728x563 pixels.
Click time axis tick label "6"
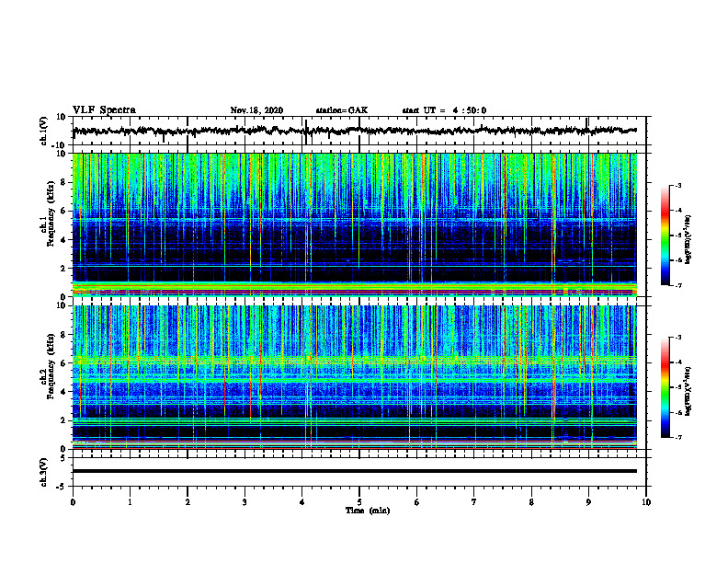pyautogui.click(x=417, y=502)
